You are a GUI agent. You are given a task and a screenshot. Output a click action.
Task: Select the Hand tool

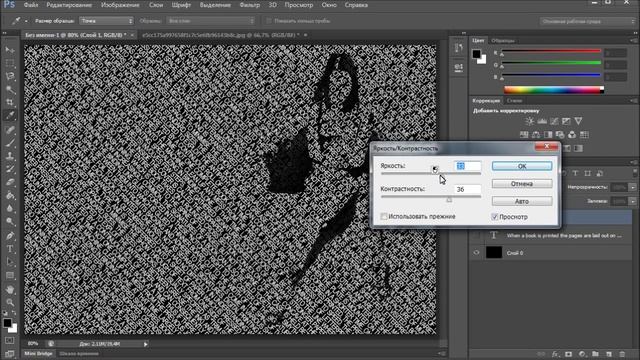coord(10,289)
